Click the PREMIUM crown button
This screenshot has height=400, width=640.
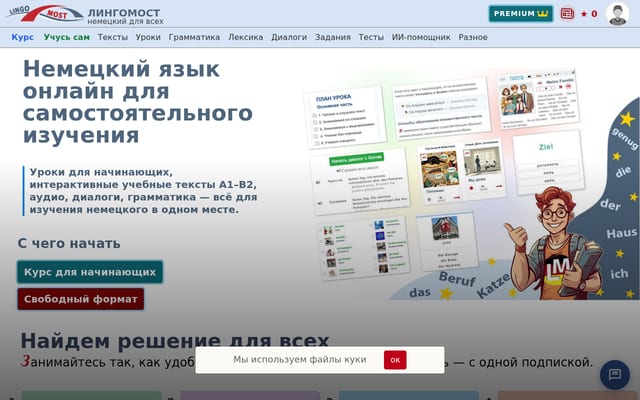[521, 13]
